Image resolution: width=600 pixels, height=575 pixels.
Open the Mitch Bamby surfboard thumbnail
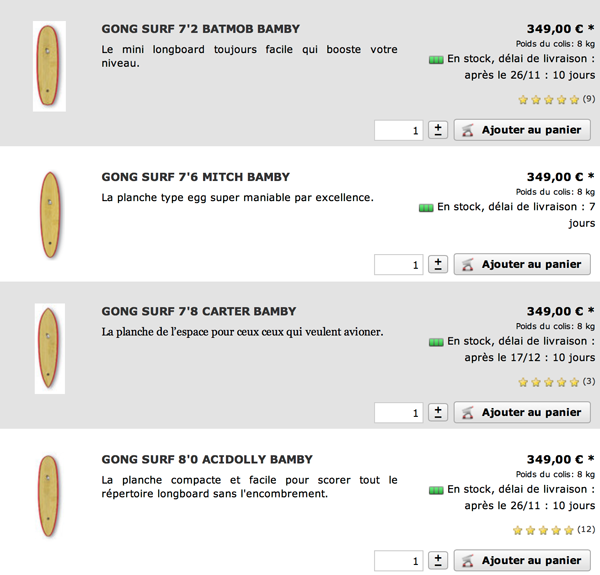(x=50, y=215)
